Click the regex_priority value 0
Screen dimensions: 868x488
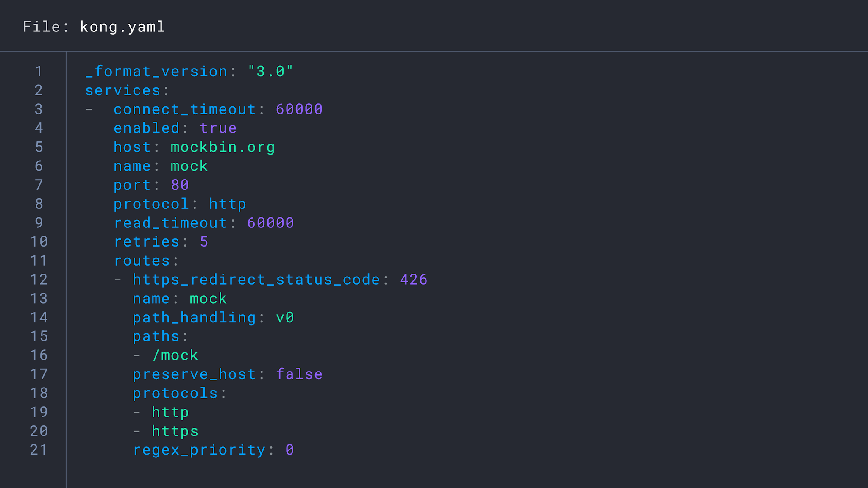coord(290,449)
